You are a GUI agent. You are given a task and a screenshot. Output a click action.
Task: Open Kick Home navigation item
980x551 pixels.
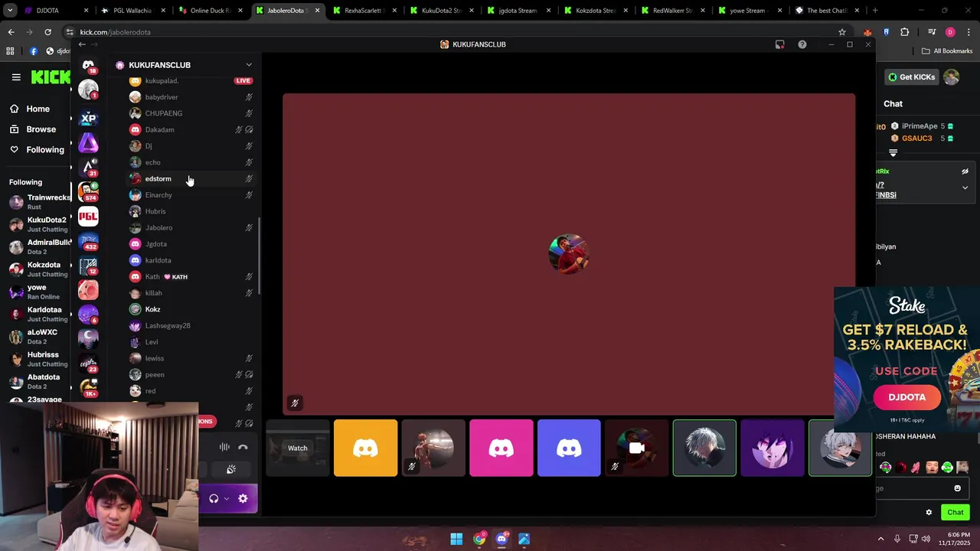pyautogui.click(x=38, y=109)
